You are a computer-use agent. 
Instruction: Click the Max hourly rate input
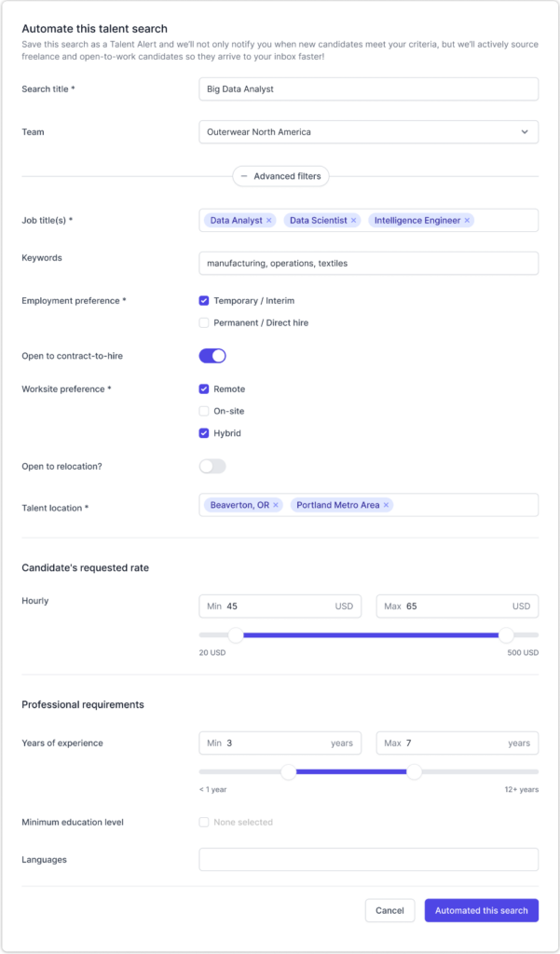458,606
